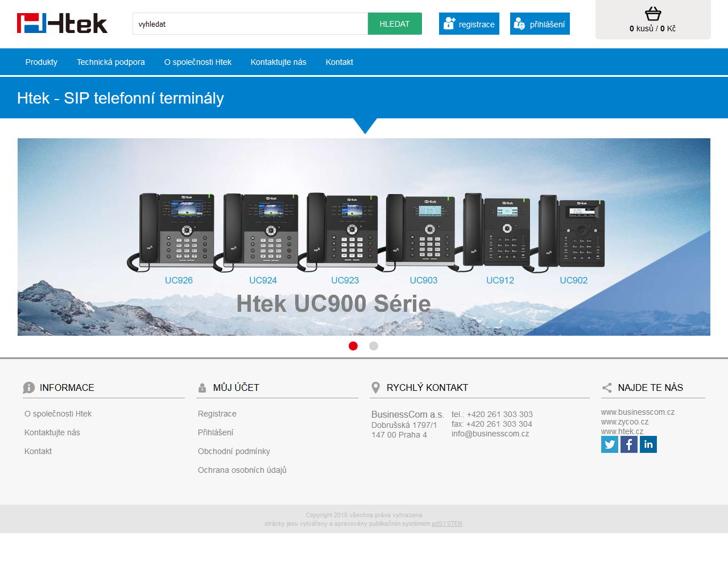The image size is (728, 569).
Task: Click the tel.: +420 261 303 303 number
Action: point(492,414)
